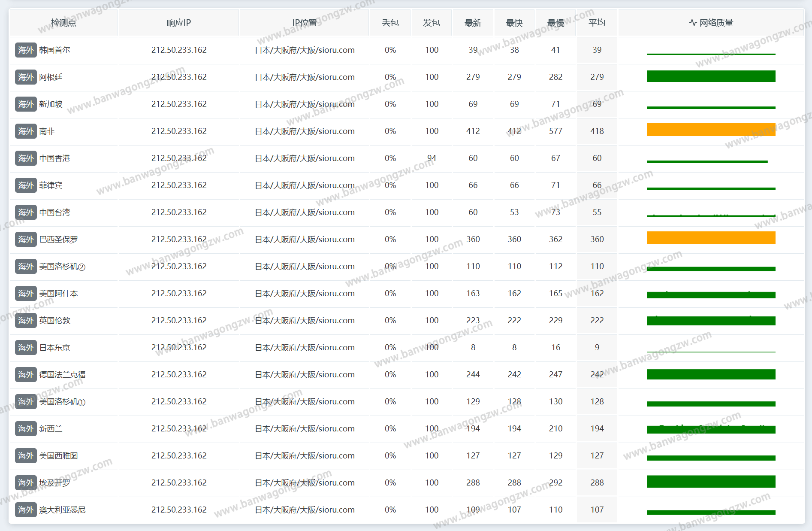Click the 网络质量 pulse icon in header

pyautogui.click(x=693, y=23)
